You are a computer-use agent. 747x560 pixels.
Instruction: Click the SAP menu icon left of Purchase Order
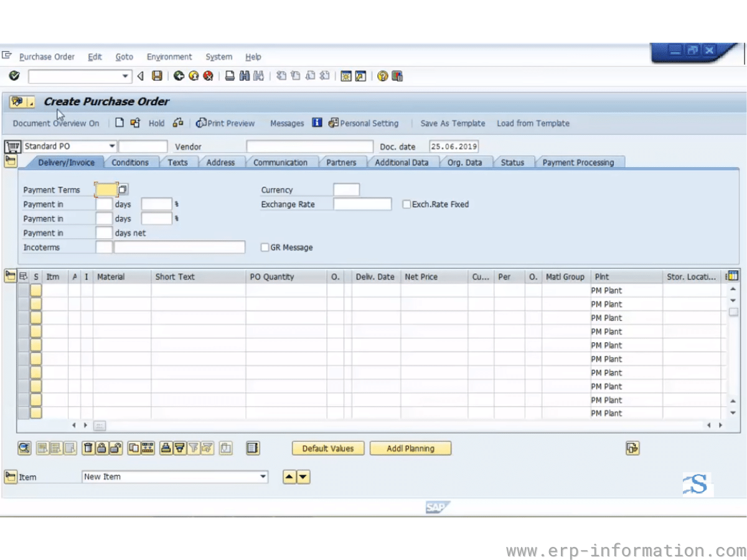pyautogui.click(x=7, y=56)
